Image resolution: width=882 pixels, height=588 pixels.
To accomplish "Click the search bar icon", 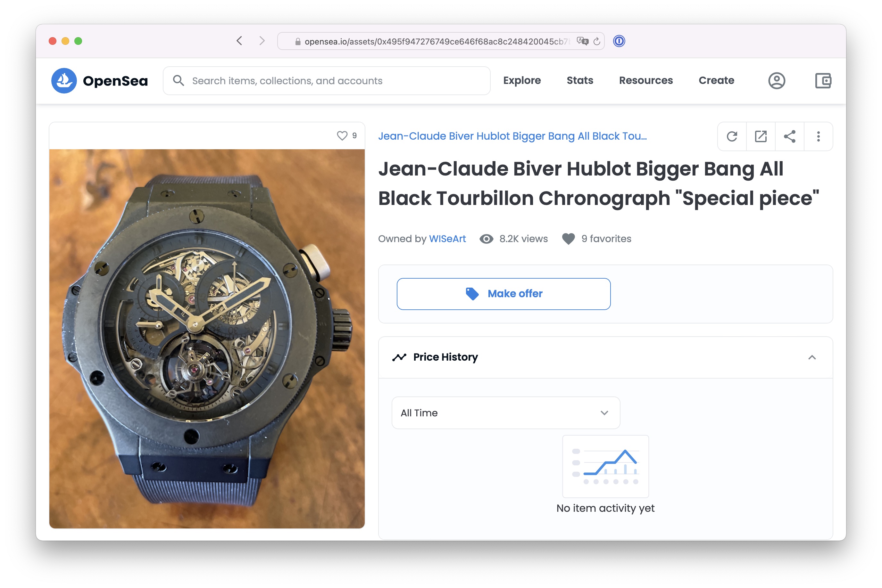I will (179, 80).
